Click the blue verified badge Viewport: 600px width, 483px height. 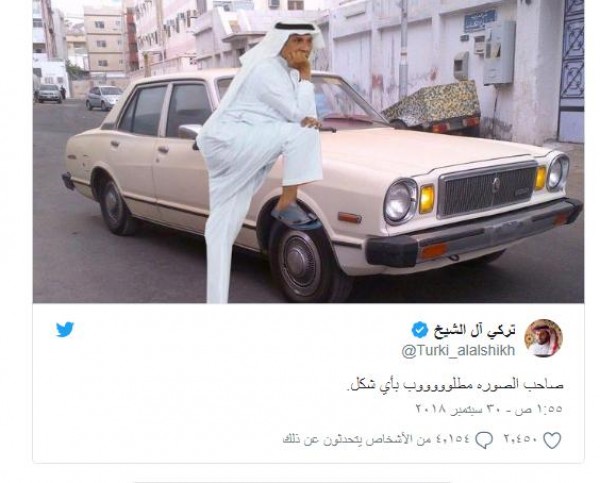pyautogui.click(x=420, y=330)
